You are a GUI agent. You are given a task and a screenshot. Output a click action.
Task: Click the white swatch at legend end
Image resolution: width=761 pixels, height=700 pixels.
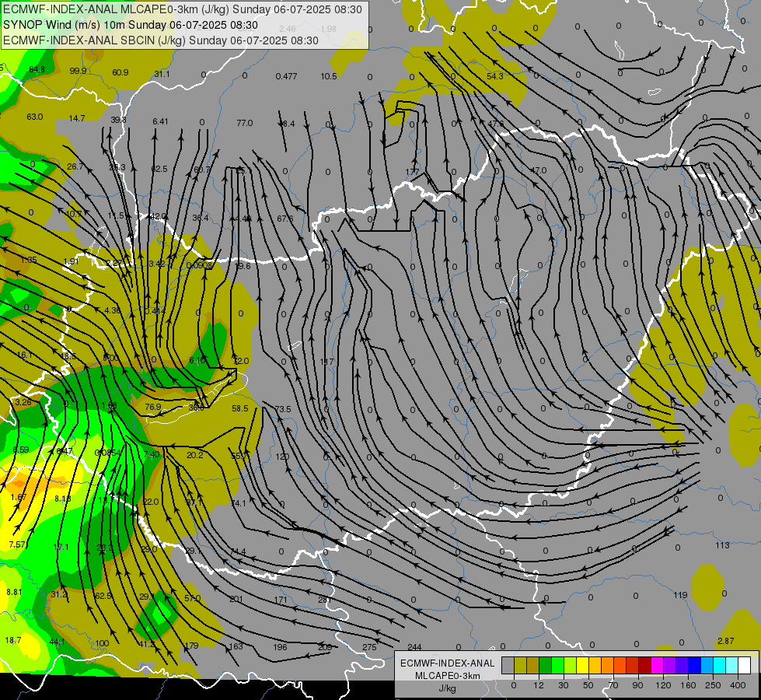pos(744,665)
